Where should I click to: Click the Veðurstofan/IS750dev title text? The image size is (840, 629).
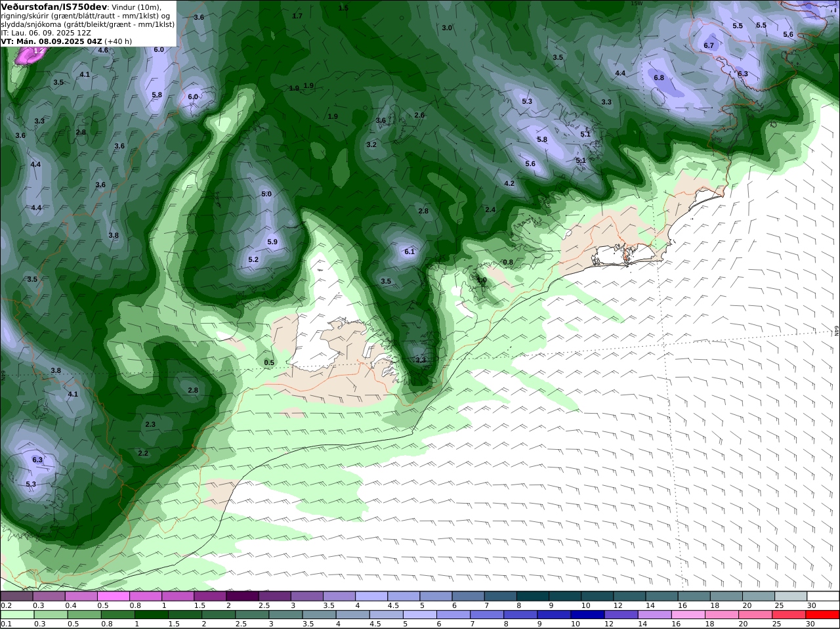pos(54,7)
